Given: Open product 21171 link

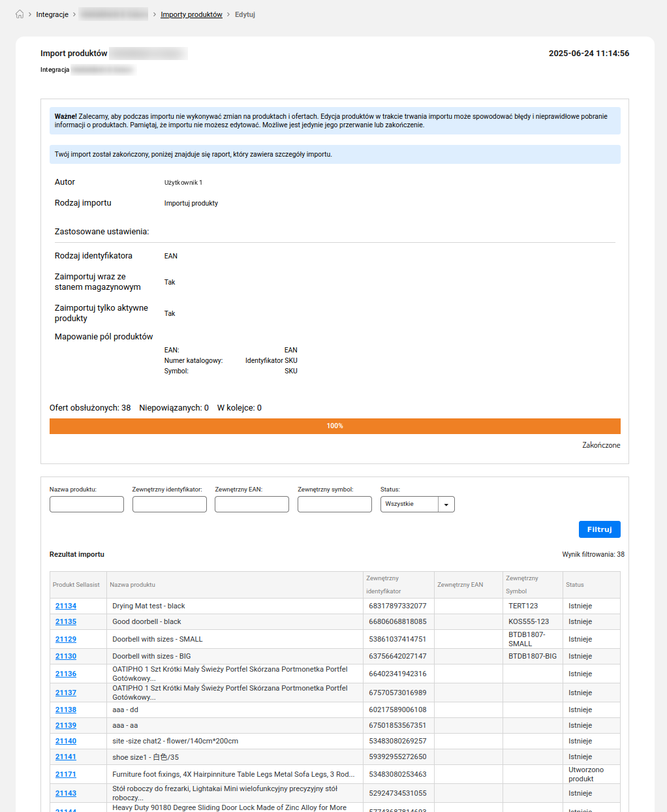Looking at the screenshot, I should [66, 774].
